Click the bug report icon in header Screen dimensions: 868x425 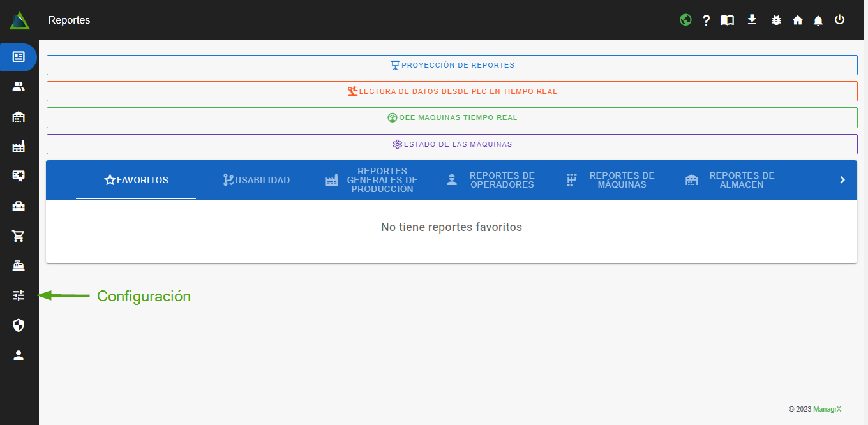click(x=776, y=20)
